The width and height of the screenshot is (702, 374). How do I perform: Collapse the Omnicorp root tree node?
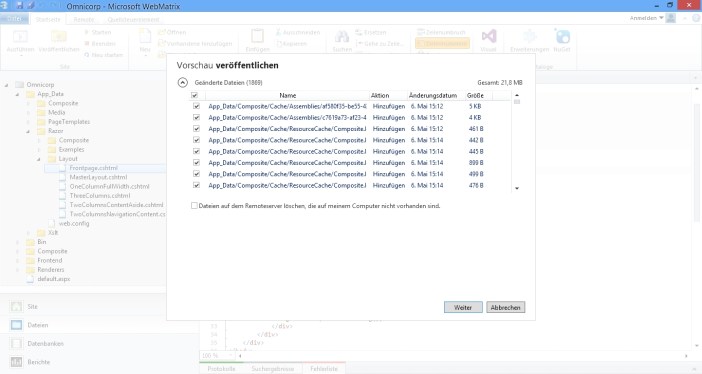tap(6, 85)
